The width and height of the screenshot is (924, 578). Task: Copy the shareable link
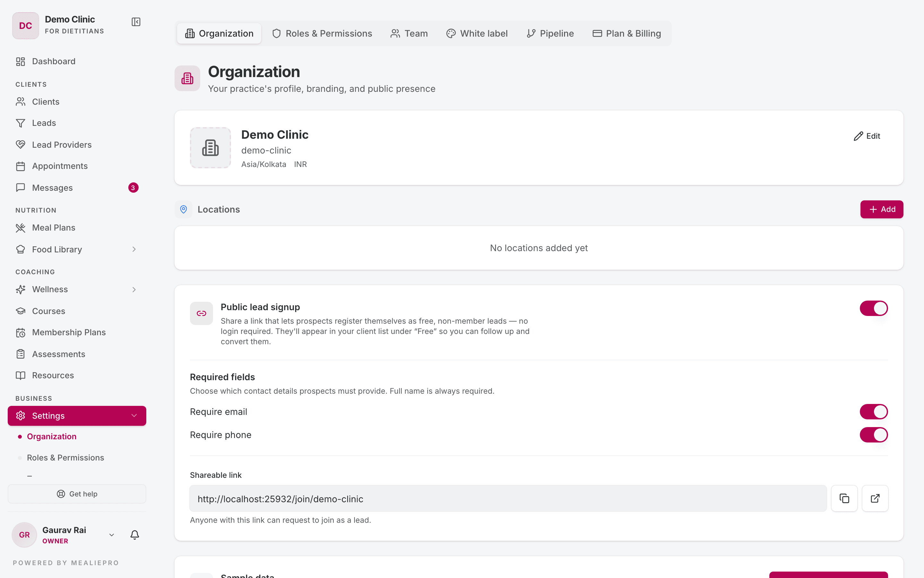pos(844,498)
